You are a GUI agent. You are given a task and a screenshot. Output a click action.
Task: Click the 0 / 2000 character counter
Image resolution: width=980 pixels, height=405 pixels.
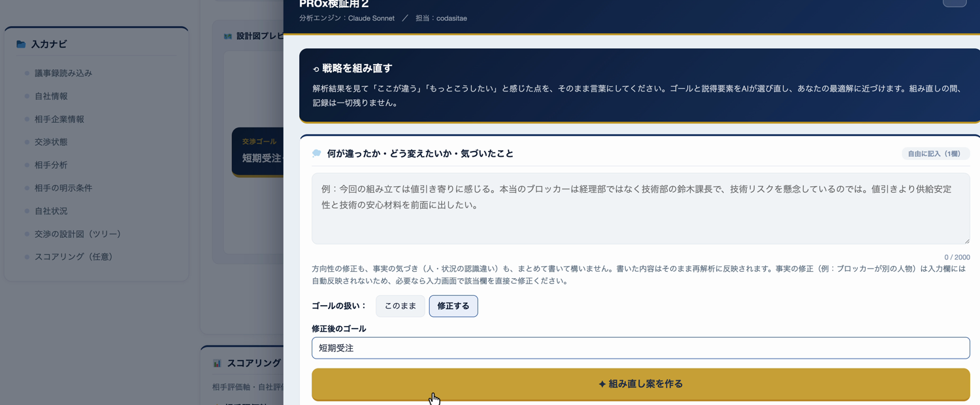[957, 257]
